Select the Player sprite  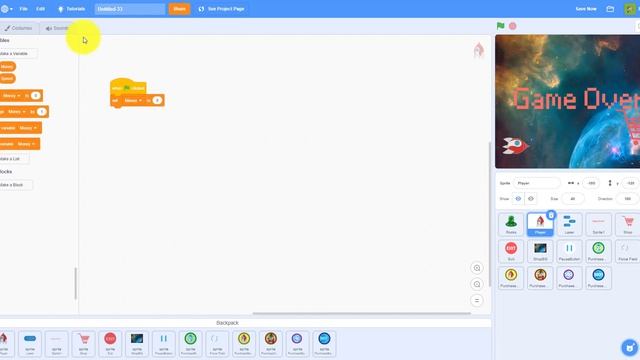click(540, 224)
